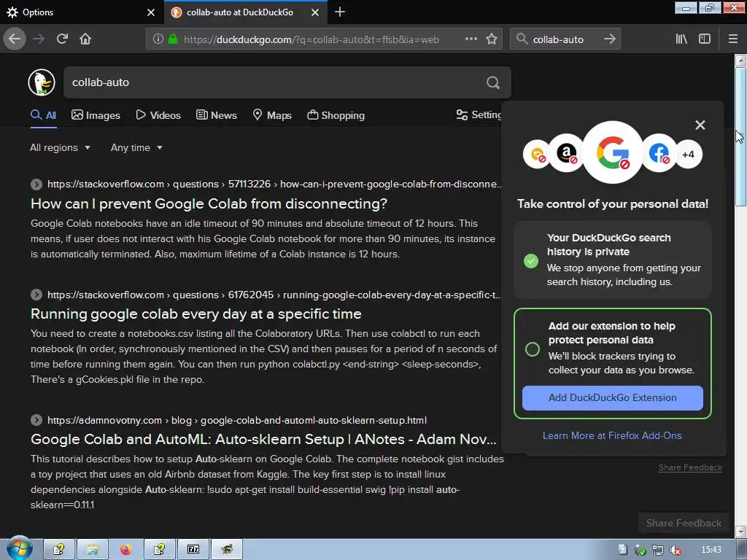Open the Settings dropdown in search bar

479,114
